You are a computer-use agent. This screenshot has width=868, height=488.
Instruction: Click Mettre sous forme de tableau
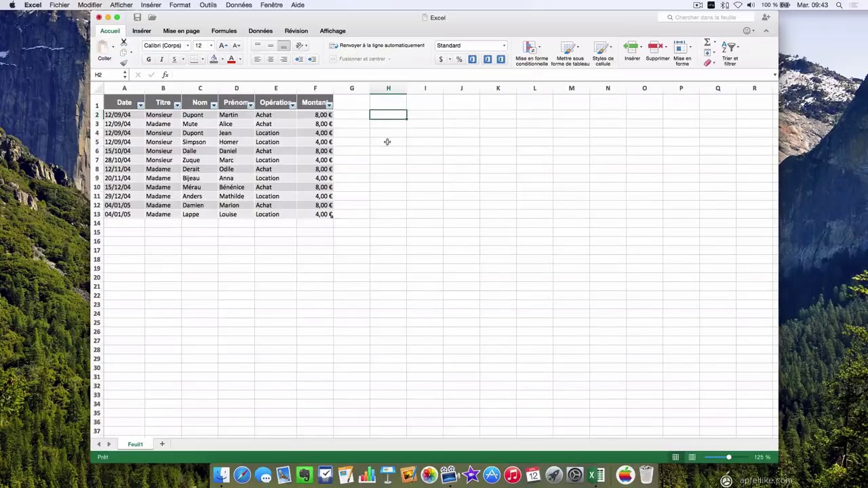[x=570, y=53]
